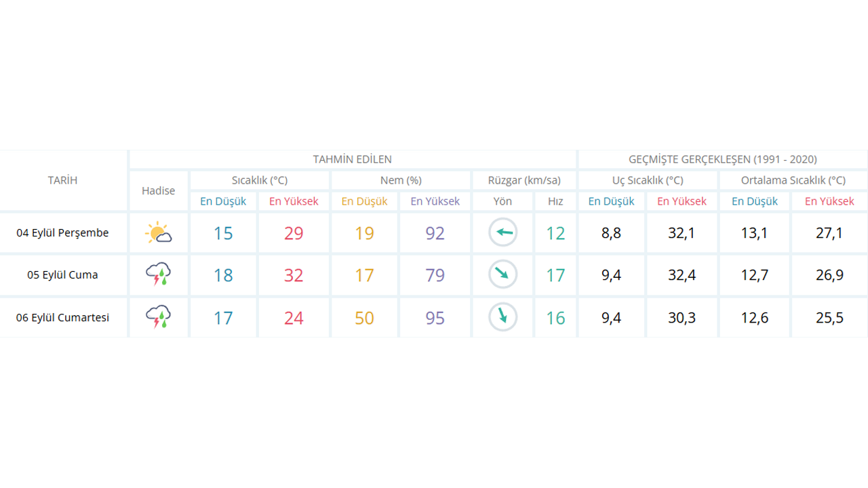Select the 05 Eylül Cuma row label
868x488 pixels.
(x=62, y=275)
